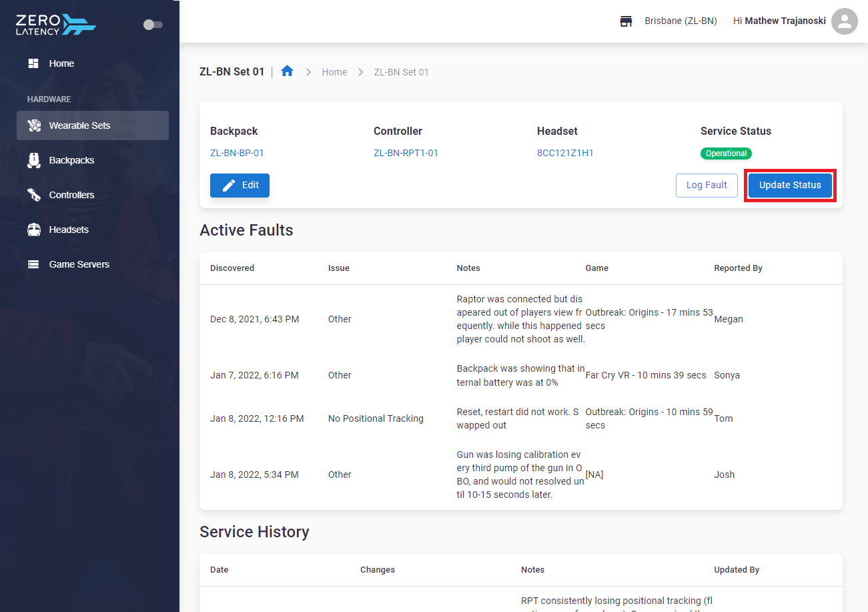Click the Controllers gun icon
This screenshot has width=868, height=612.
point(33,195)
